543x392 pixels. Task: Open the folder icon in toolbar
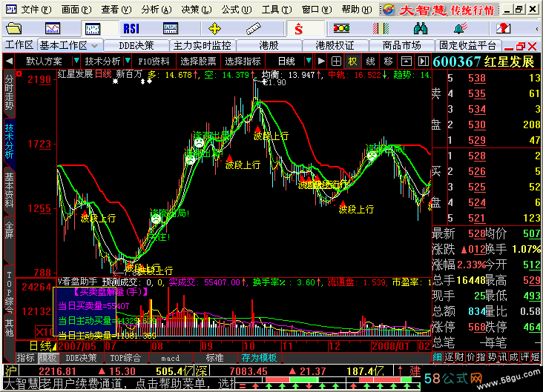click(x=14, y=28)
